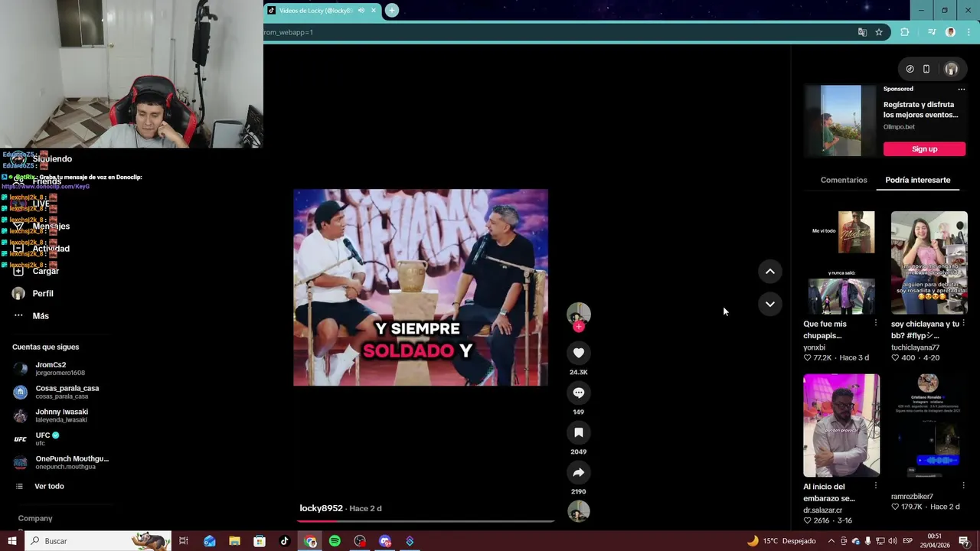Open OnePunch Mouthgu followed account

[61, 462]
